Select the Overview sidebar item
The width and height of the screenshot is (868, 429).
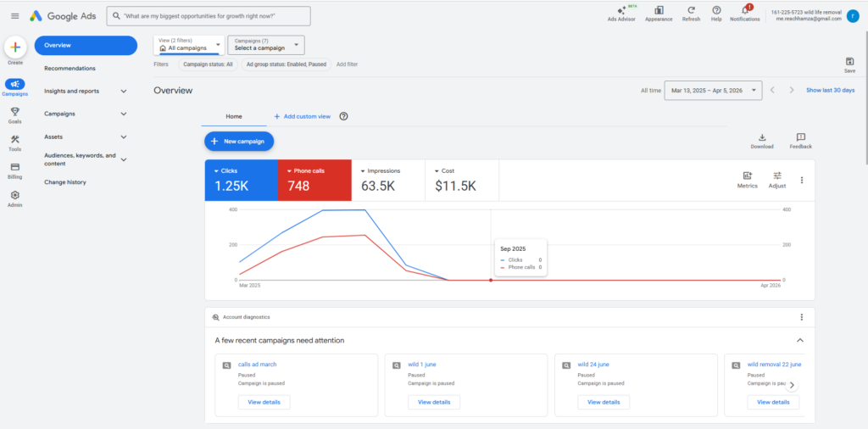pyautogui.click(x=86, y=46)
